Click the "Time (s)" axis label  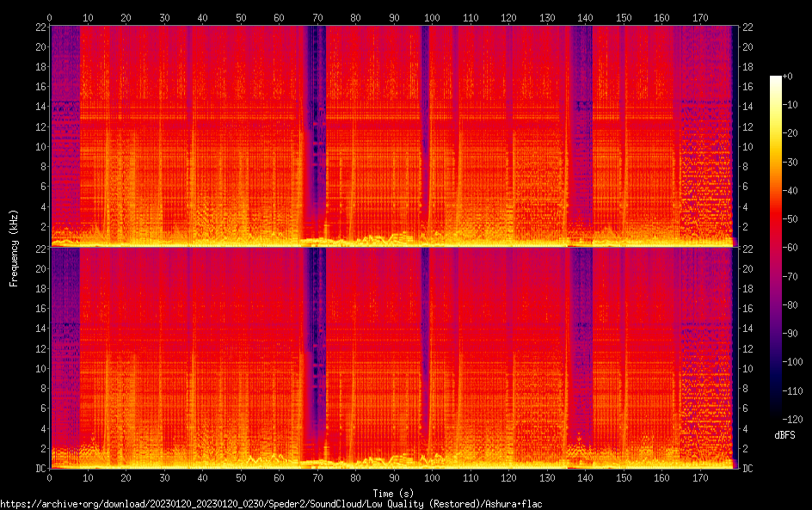pyautogui.click(x=392, y=493)
